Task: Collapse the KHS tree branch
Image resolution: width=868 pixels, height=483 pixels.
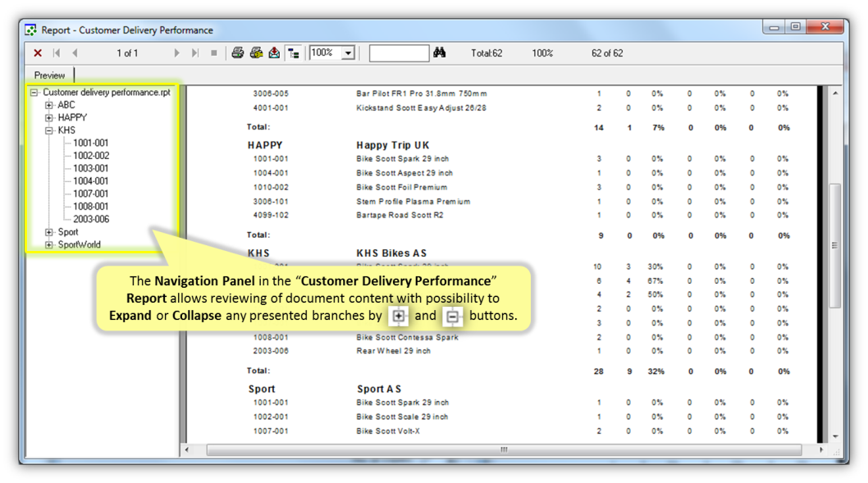Action: 49,130
